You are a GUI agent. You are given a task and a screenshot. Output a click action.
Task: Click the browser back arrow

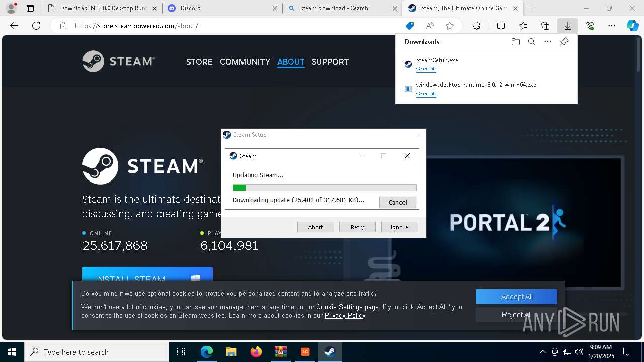click(14, 26)
